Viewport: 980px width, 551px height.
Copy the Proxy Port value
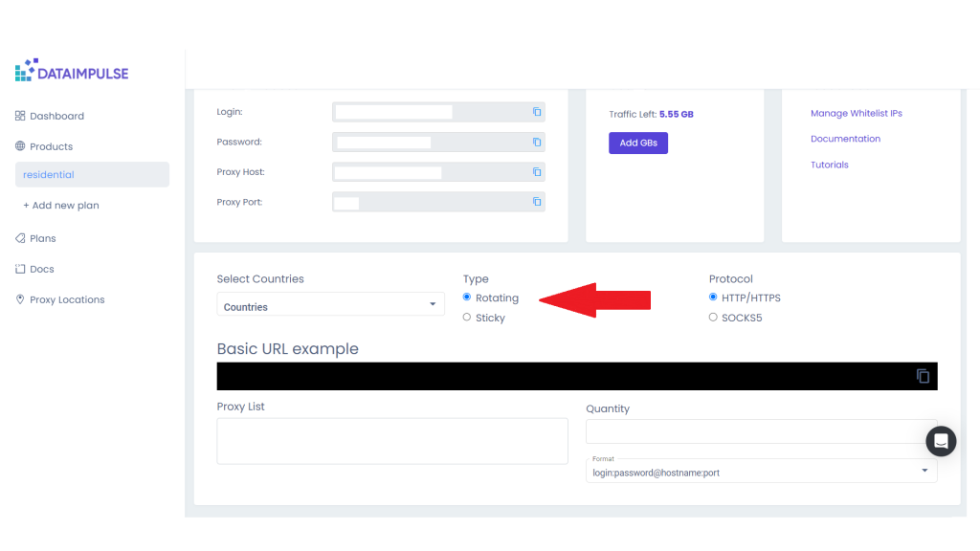(536, 202)
